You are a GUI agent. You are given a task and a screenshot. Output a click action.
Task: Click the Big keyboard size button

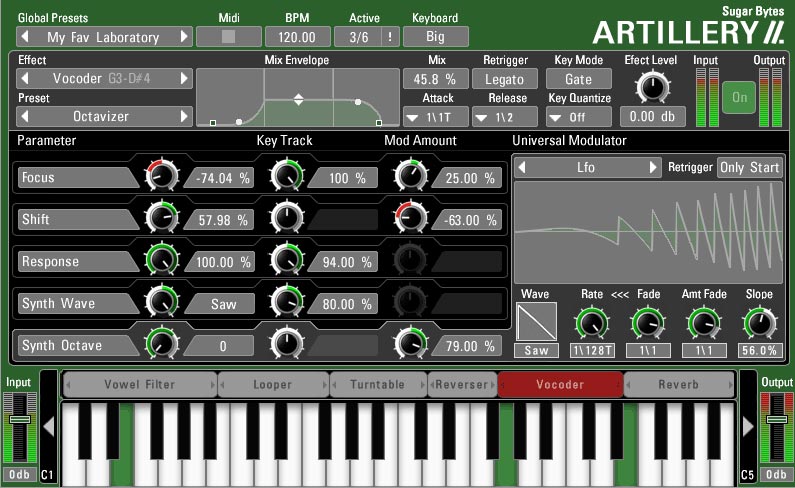[435, 37]
